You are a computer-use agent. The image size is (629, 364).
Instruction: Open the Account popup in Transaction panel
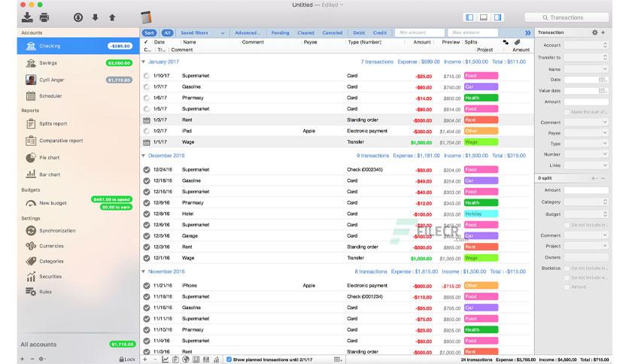(586, 45)
